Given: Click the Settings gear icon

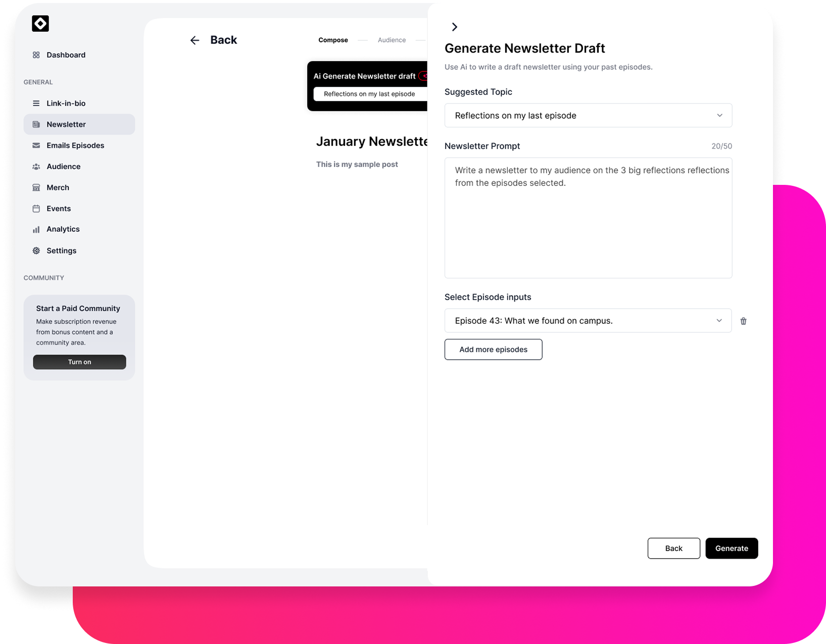Looking at the screenshot, I should click(x=36, y=251).
